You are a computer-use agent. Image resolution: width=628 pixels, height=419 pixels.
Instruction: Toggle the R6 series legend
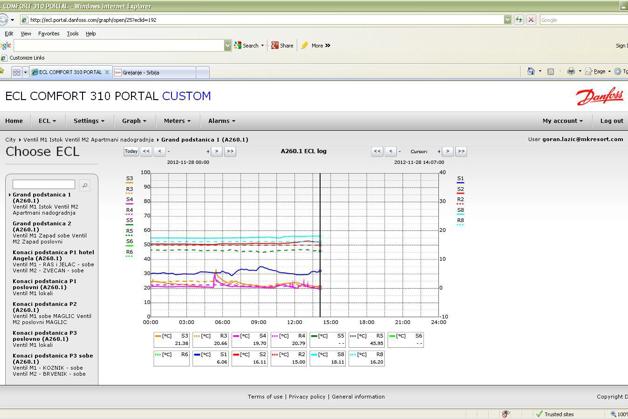point(130,253)
